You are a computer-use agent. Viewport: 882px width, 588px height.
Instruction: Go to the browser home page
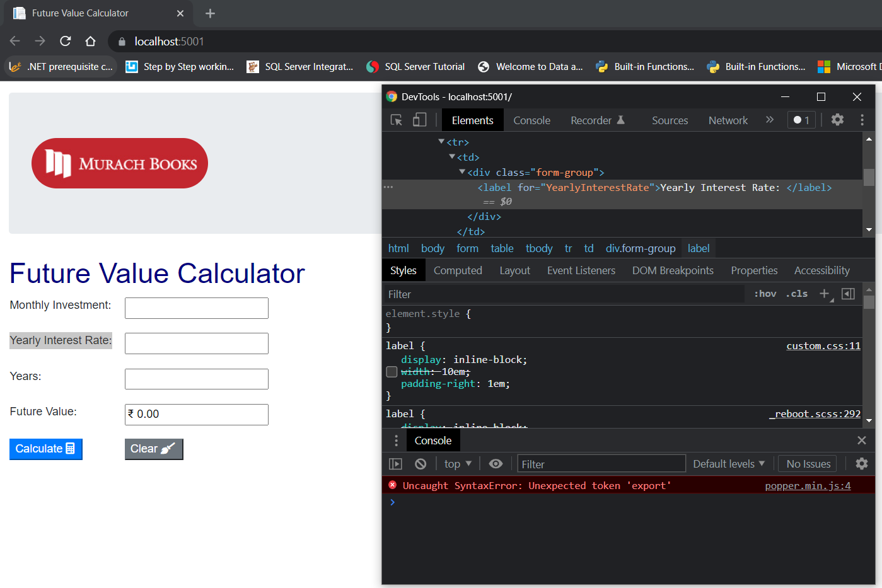[90, 41]
